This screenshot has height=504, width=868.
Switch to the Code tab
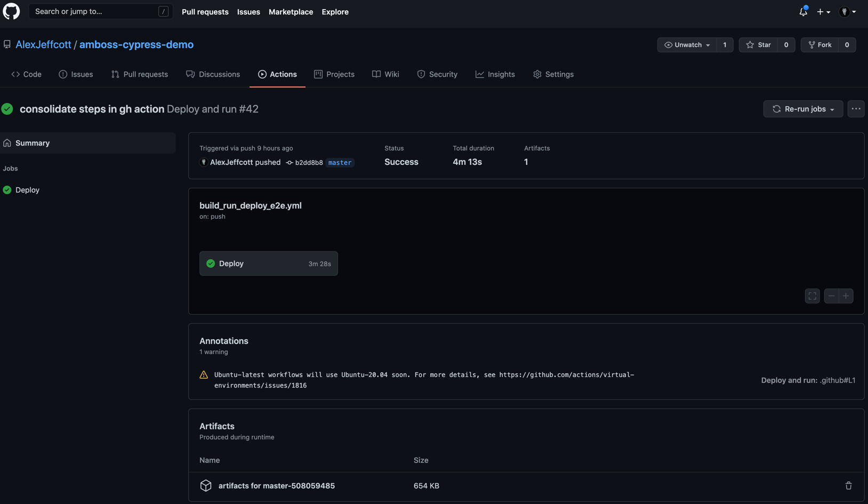[x=26, y=74]
